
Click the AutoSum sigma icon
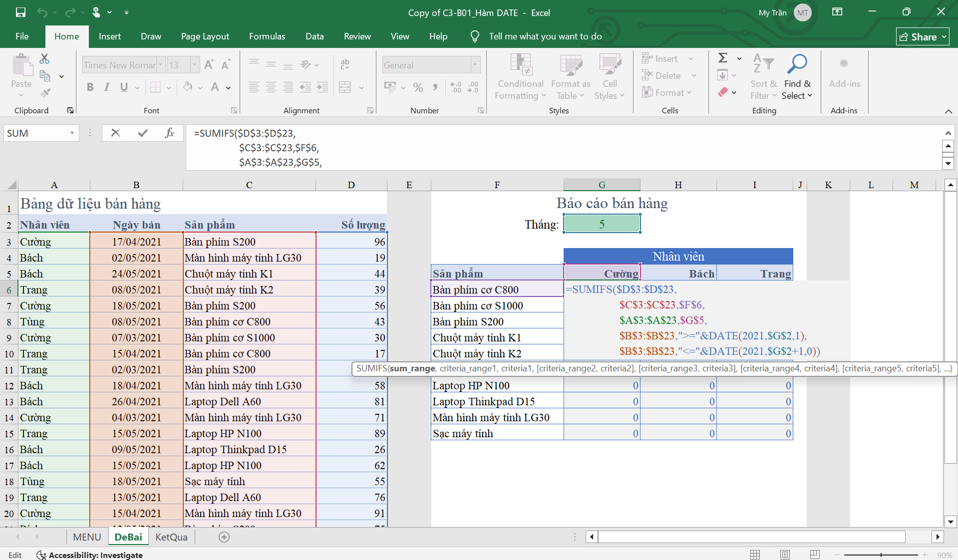point(722,58)
